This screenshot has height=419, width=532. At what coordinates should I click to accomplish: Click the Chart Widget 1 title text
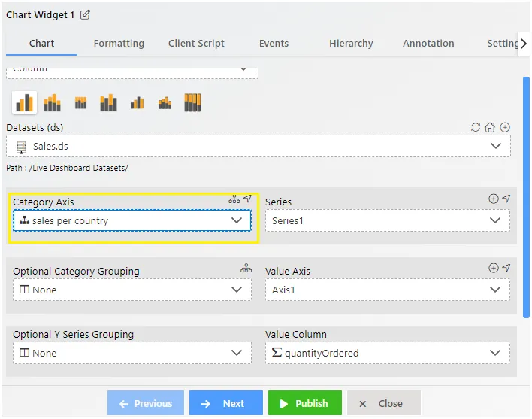(x=40, y=14)
